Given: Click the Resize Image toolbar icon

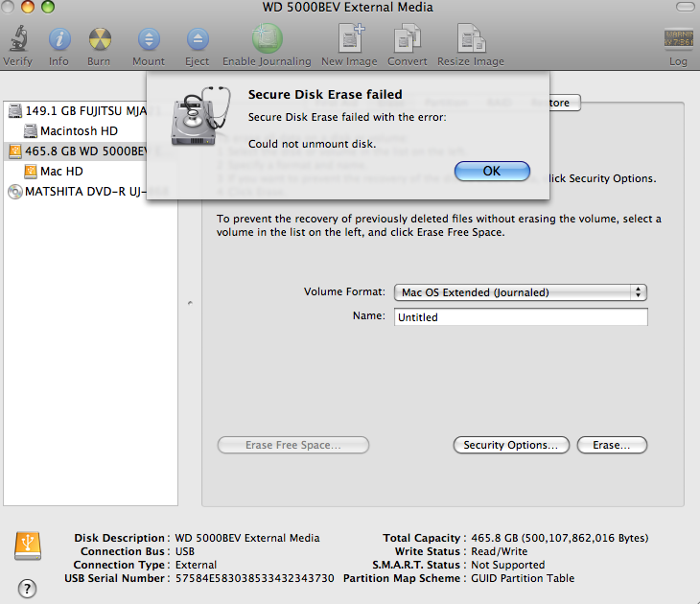Looking at the screenshot, I should (472, 38).
